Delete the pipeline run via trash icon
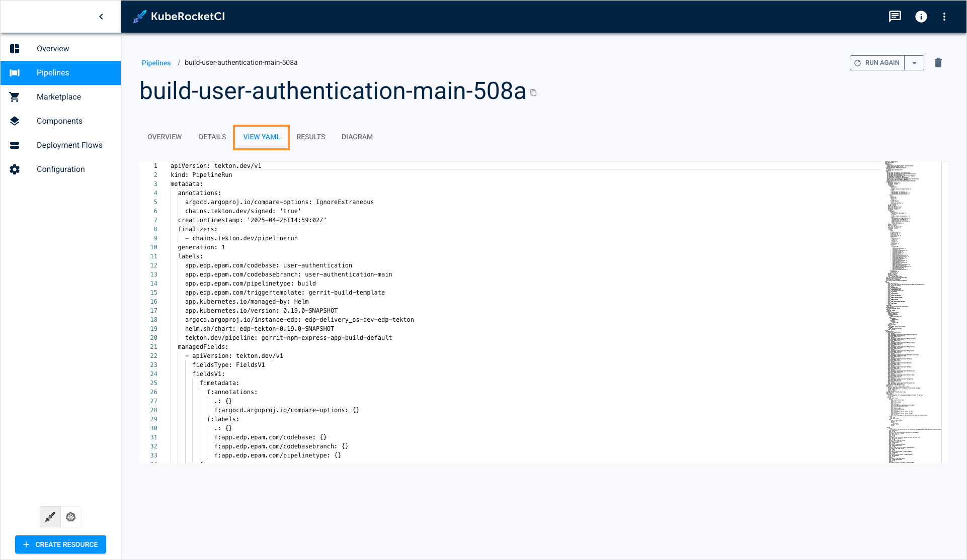This screenshot has height=560, width=967. click(938, 63)
